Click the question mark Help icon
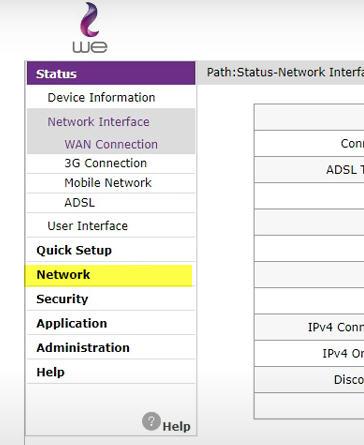The image size is (364, 445). pyautogui.click(x=151, y=421)
